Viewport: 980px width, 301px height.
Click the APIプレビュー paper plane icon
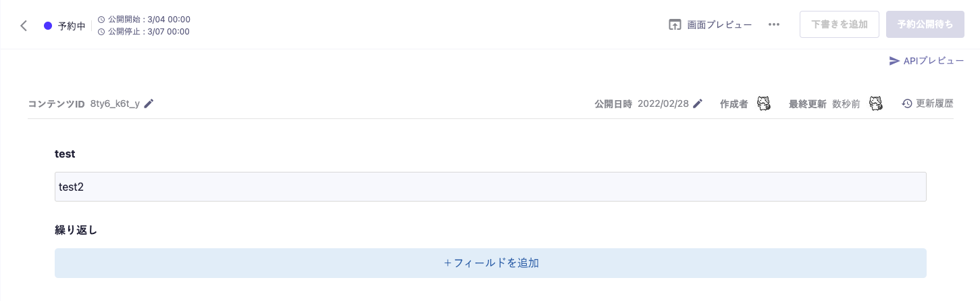[x=894, y=61]
